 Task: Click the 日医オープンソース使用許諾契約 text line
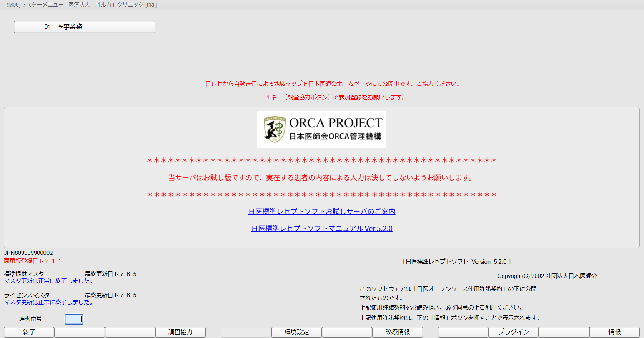448,289
